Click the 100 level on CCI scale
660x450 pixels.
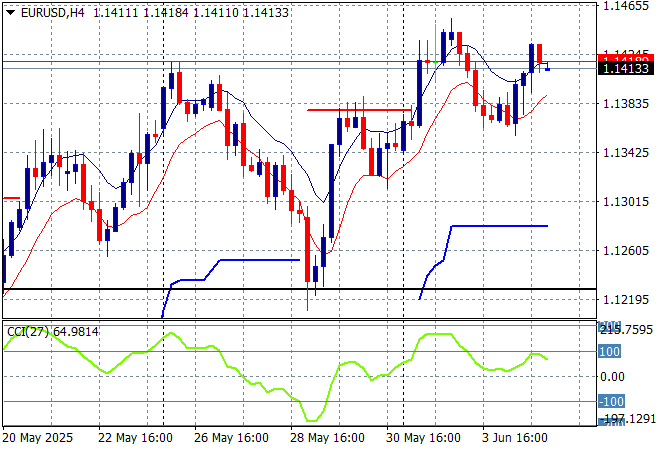610,352
